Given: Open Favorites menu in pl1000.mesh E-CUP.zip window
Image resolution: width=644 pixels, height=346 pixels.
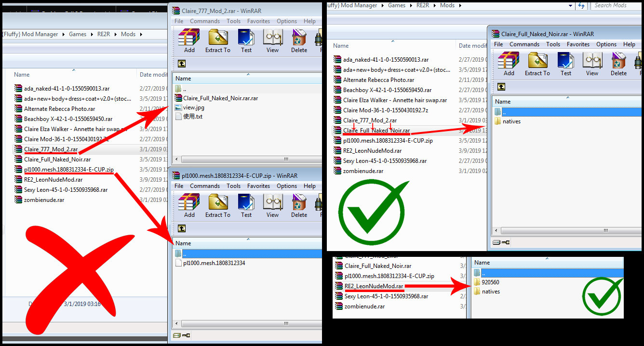Looking at the screenshot, I should click(x=258, y=186).
